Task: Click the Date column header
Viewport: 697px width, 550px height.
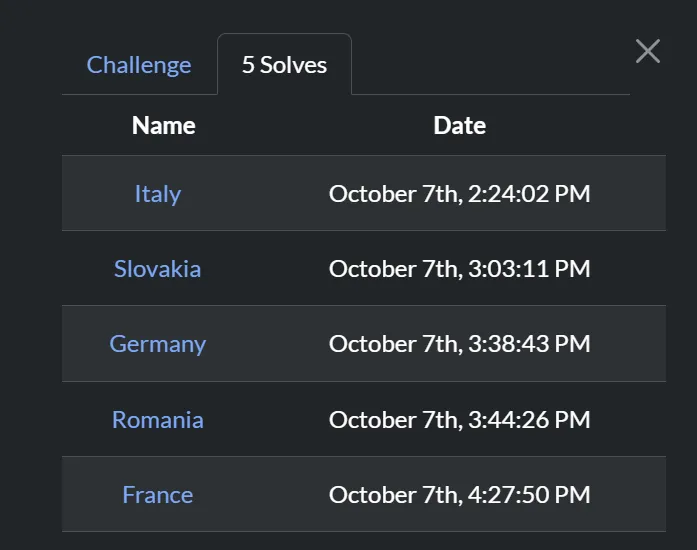Action: [x=460, y=126]
